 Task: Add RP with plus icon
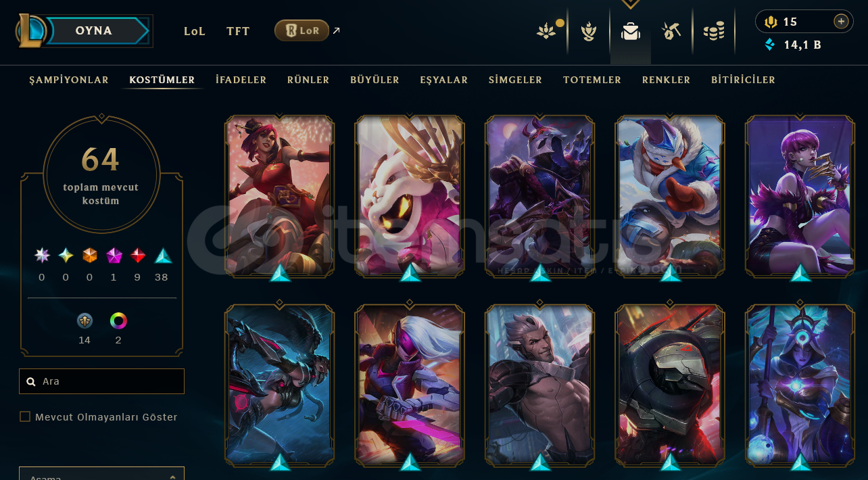click(841, 22)
